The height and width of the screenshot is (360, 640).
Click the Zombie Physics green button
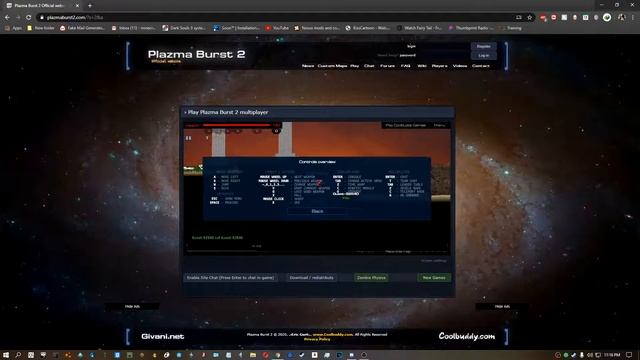click(x=371, y=278)
